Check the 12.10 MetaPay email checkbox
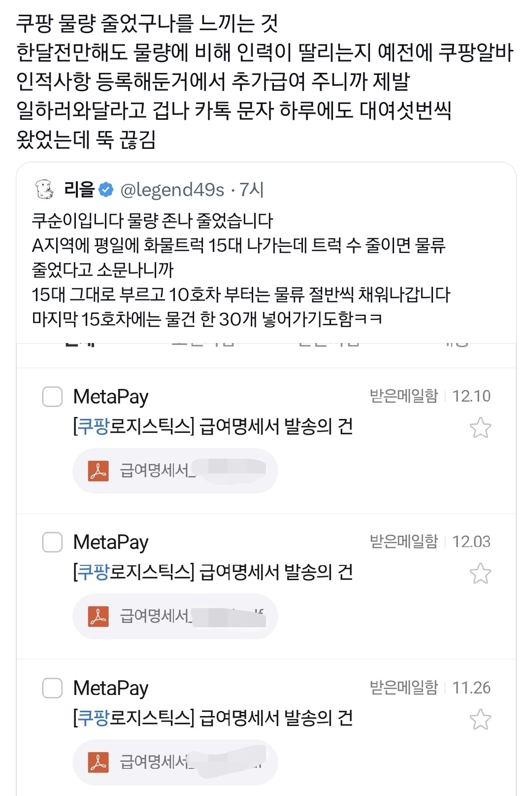Screen dimensions: 532x796 (52, 397)
